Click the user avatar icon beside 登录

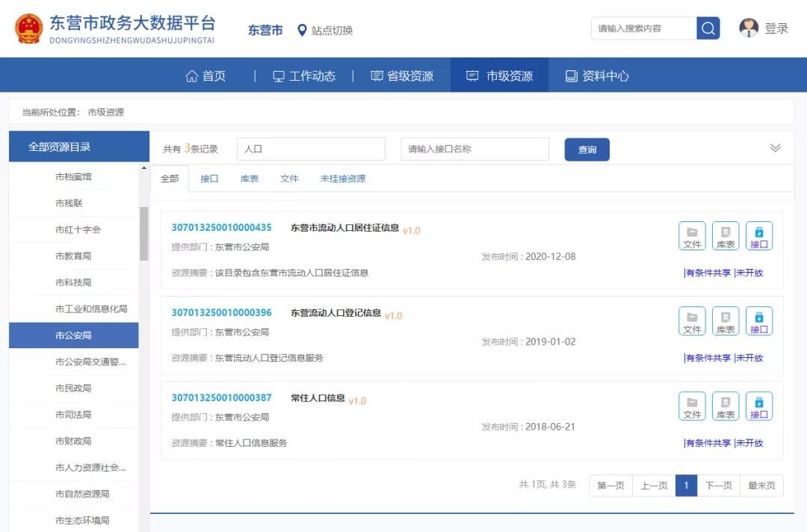pos(748,28)
